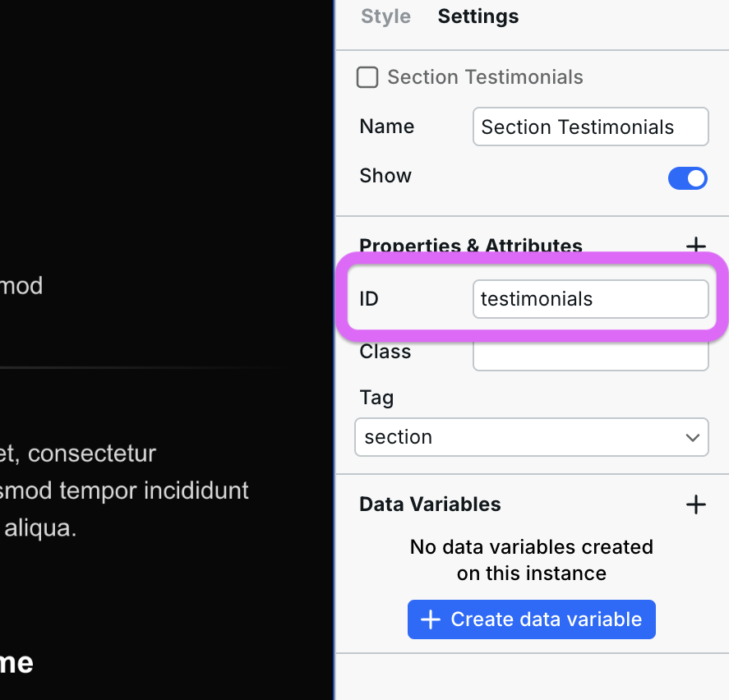This screenshot has height=700, width=729.
Task: Add a new property or attribute
Action: click(695, 246)
